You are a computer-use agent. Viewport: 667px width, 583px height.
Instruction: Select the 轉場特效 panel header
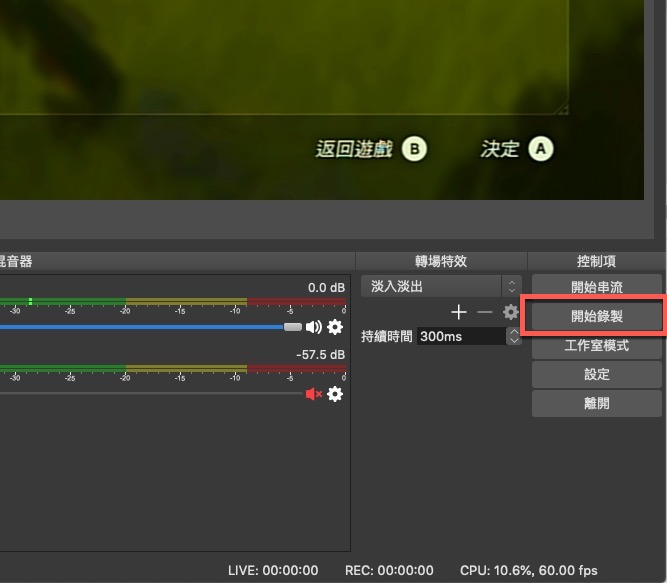click(441, 261)
